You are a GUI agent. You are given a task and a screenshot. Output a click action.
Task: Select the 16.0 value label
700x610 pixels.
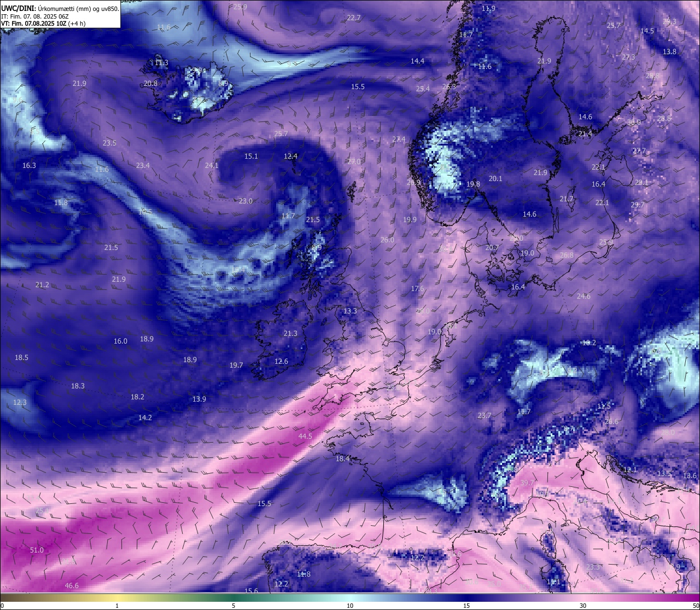click(x=120, y=341)
